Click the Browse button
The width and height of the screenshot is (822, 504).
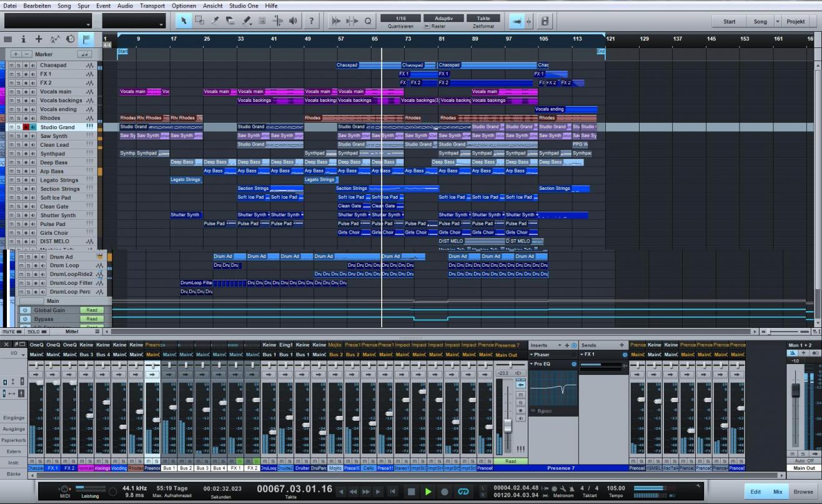coord(803,492)
